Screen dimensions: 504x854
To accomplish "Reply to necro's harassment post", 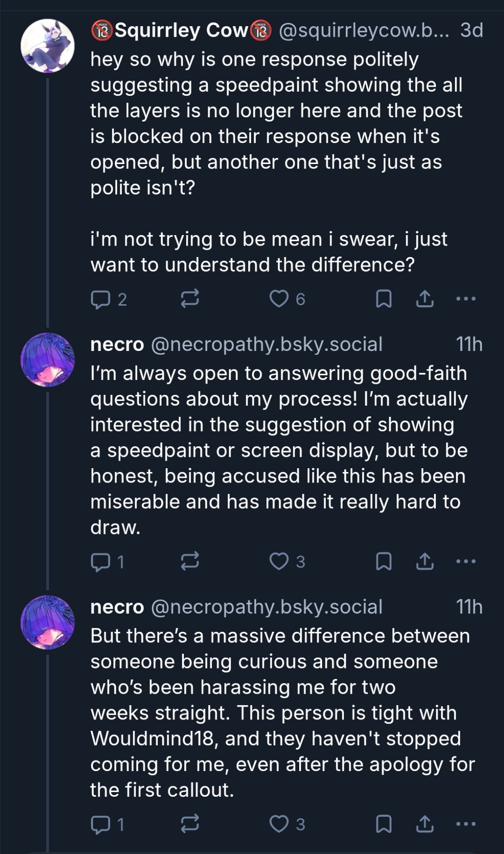I will (100, 824).
